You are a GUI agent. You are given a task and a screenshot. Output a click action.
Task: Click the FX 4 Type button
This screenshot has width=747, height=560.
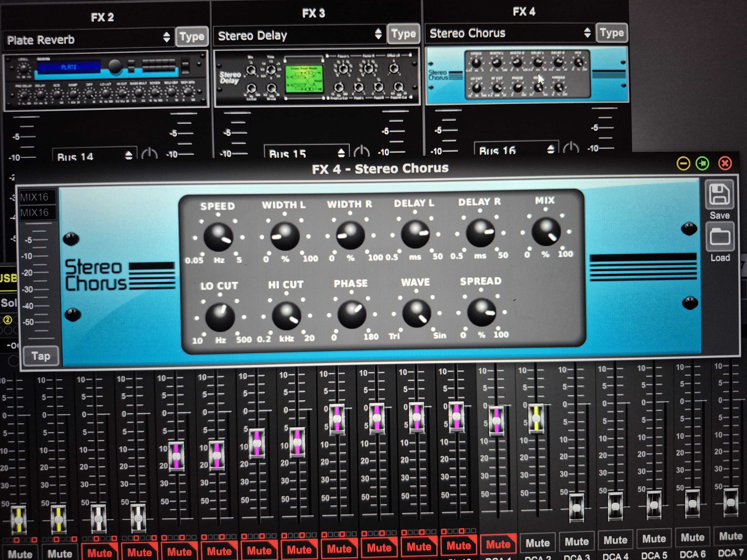[x=612, y=33]
